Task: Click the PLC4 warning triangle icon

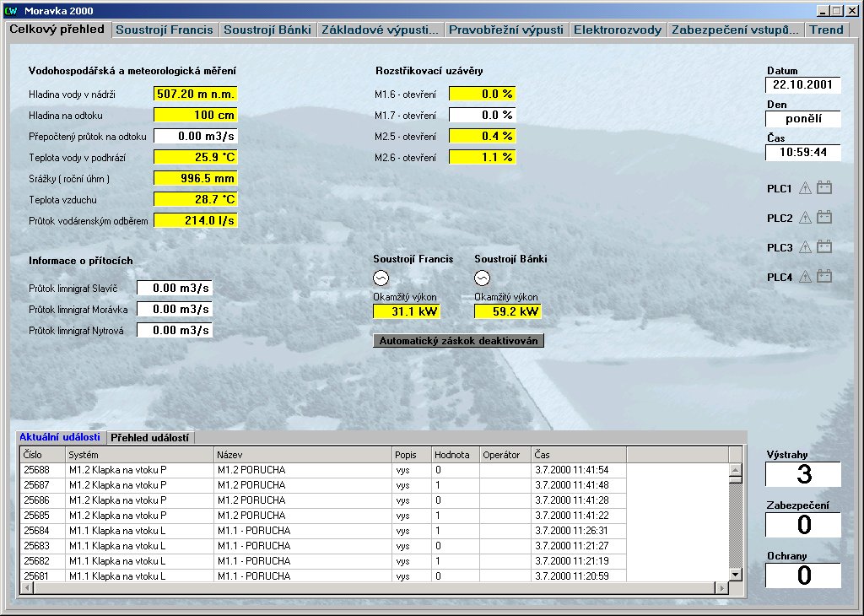Action: [805, 277]
